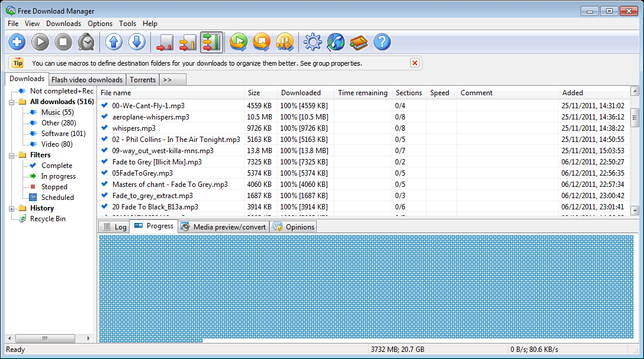Stop all downloads using the stop icon
644x359 pixels.
coord(63,41)
